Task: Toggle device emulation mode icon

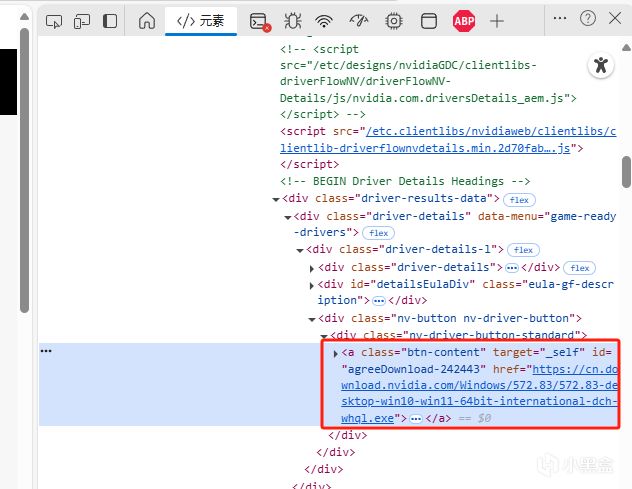Action: click(x=82, y=21)
